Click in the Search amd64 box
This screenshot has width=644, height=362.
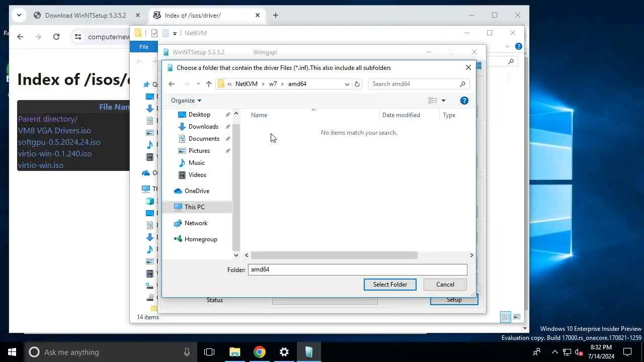tap(419, 84)
